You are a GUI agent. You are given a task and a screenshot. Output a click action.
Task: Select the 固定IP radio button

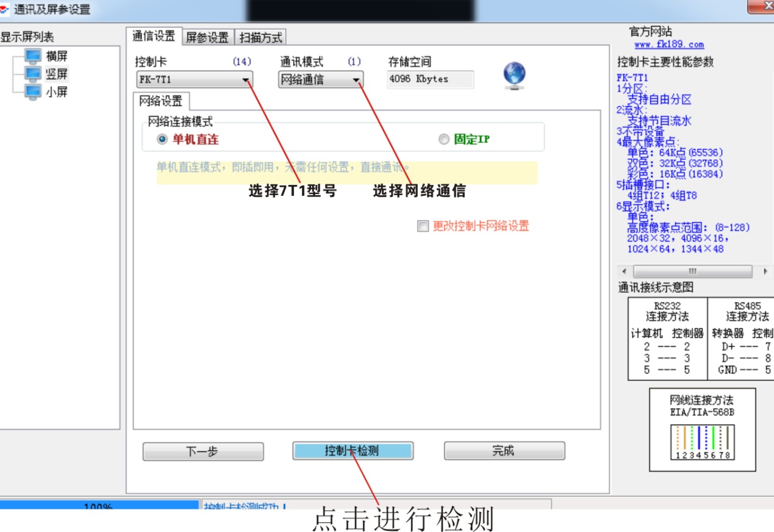coord(443,140)
